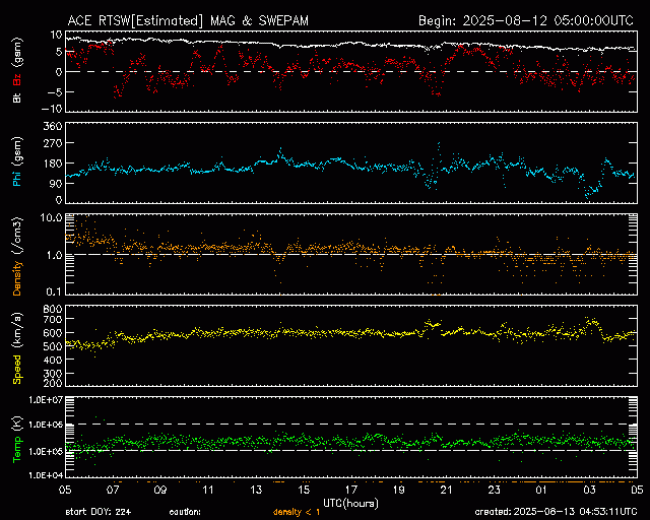Click the '13' hour label on the time axis
The image size is (650, 520).
point(256,490)
